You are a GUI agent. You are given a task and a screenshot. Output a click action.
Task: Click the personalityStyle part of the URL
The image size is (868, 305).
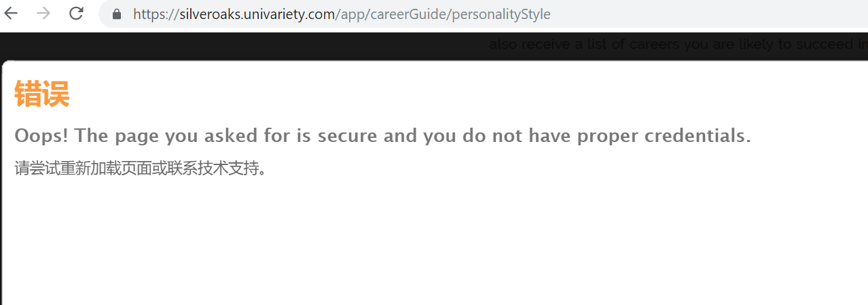tap(502, 14)
